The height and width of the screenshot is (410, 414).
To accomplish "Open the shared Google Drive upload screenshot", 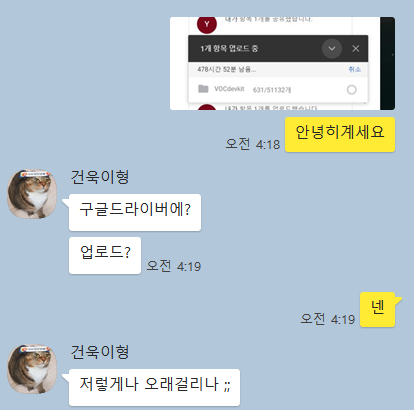I will tap(282, 63).
